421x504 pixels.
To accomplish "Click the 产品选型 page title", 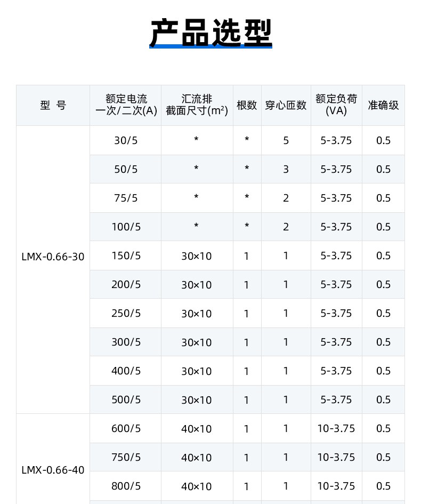I will point(210,33).
